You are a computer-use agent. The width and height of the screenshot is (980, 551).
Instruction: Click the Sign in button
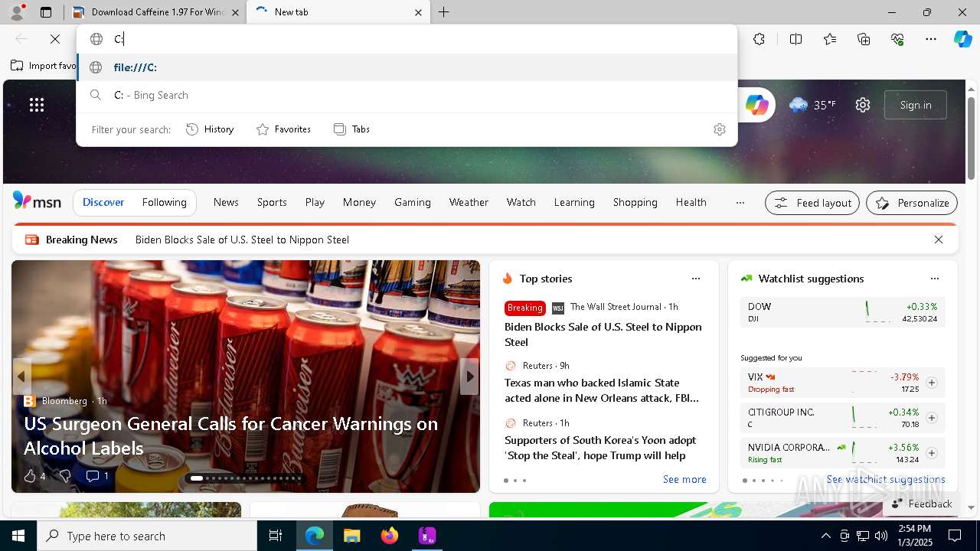point(916,105)
